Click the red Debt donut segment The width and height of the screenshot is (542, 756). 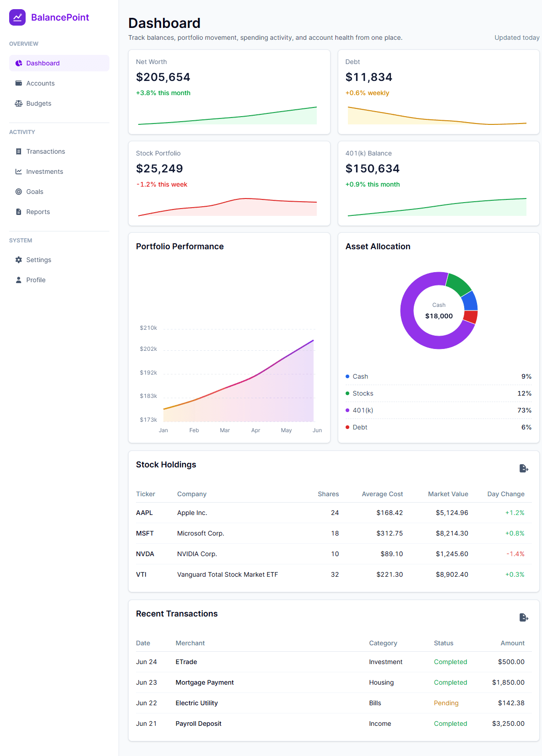click(x=470, y=317)
